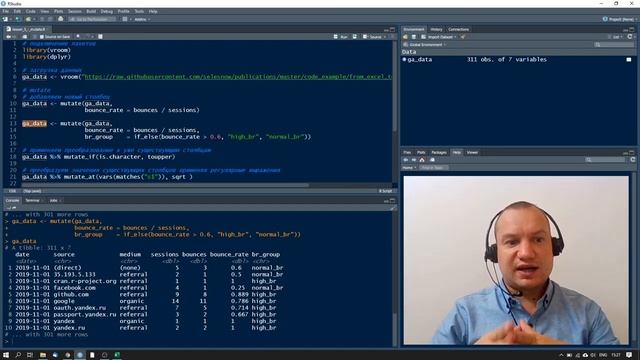Image resolution: width=640 pixels, height=360 pixels.
Task: Click the Find/Replace magnifier icon
Action: tap(78, 37)
